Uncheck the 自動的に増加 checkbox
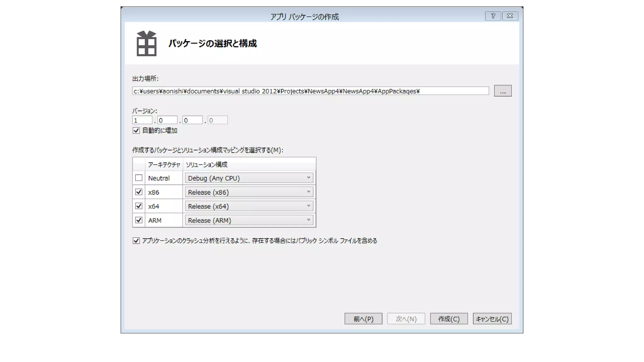 click(136, 130)
